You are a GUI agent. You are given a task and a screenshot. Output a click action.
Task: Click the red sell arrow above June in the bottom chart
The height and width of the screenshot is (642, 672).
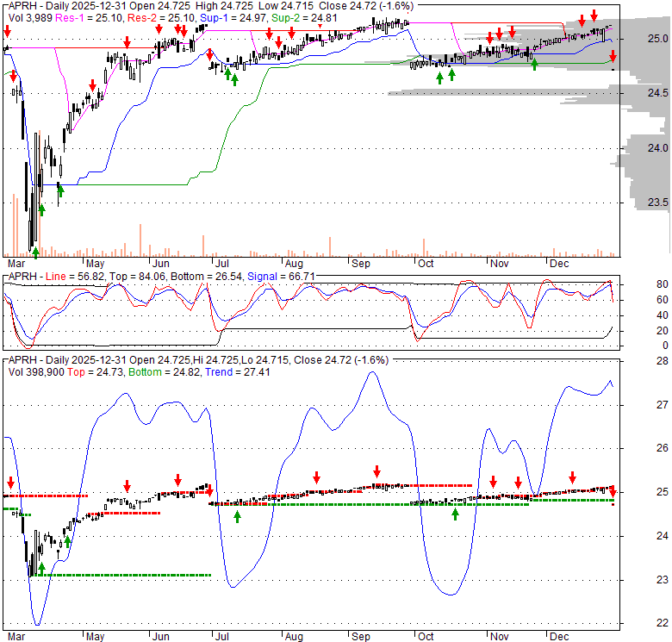[177, 481]
